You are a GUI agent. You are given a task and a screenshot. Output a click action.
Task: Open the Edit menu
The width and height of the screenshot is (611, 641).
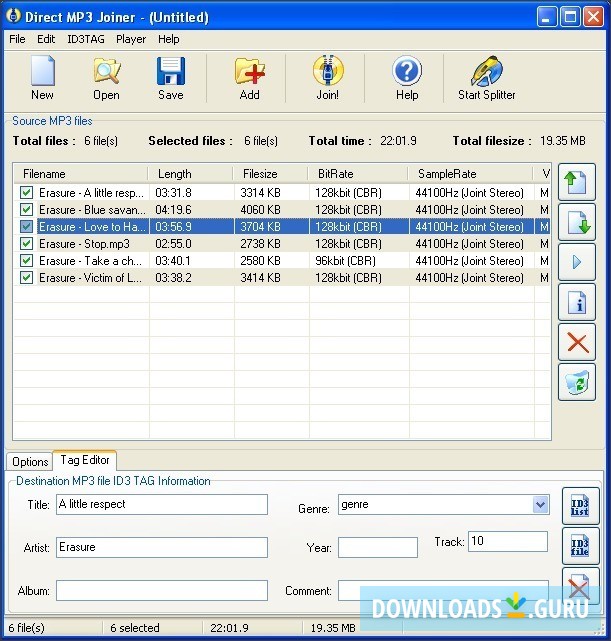(x=46, y=39)
